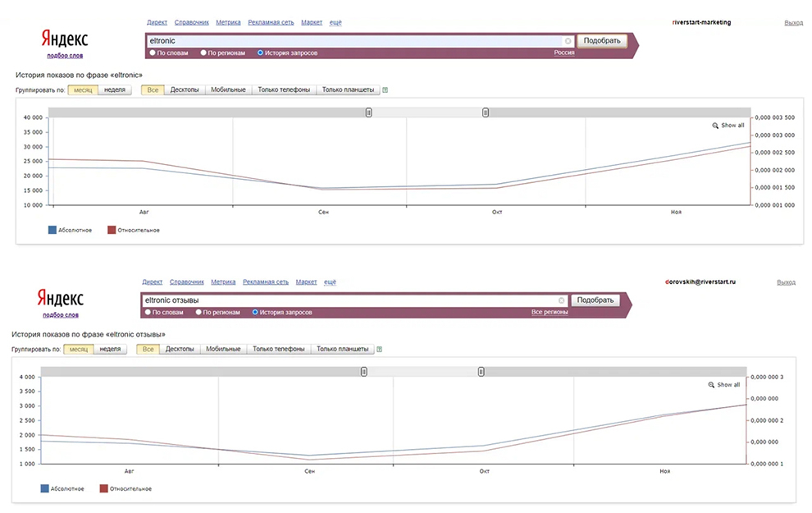Click the 'riverstart-marketing' account name

tap(702, 22)
